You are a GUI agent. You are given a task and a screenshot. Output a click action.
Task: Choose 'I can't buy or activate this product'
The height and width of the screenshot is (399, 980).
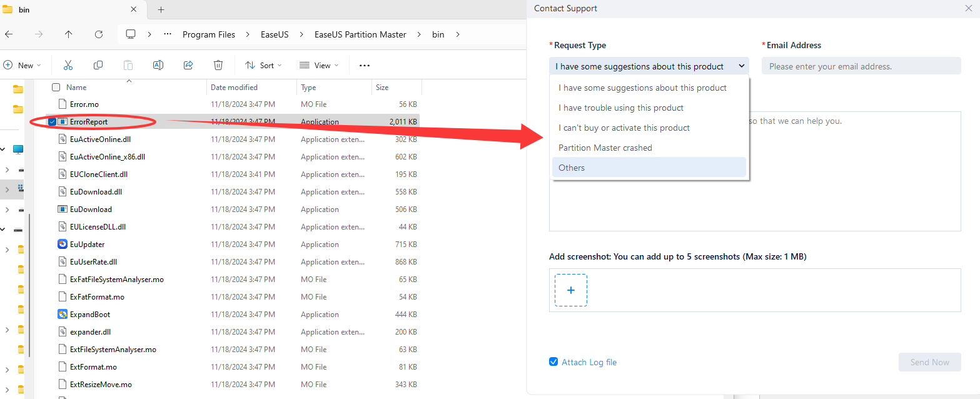[x=649, y=128]
